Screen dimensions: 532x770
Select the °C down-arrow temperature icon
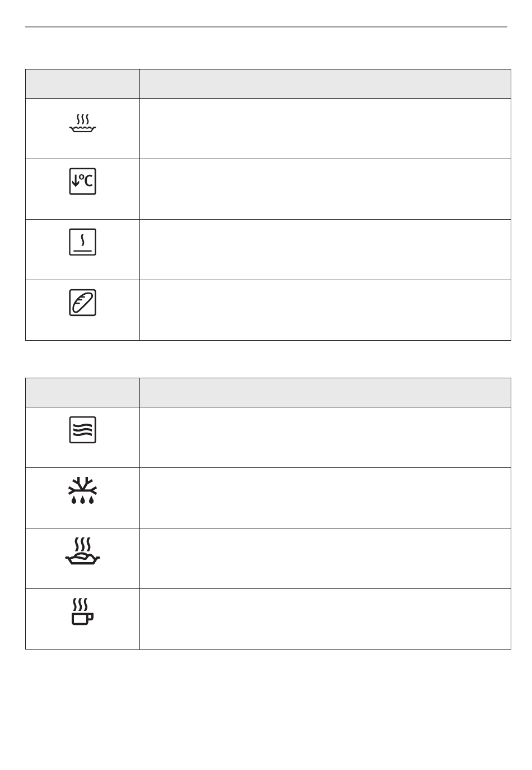pyautogui.click(x=82, y=181)
